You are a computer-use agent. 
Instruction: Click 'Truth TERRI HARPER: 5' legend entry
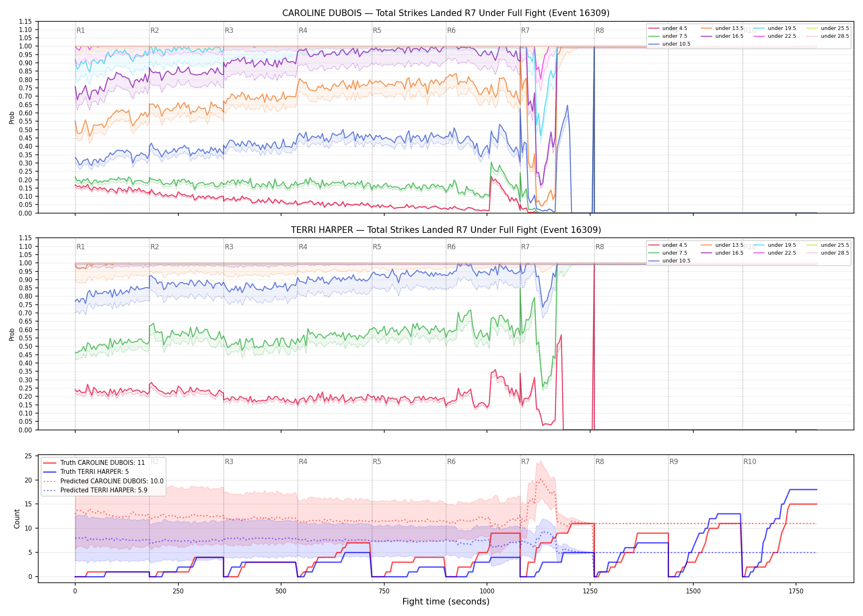(86, 472)
